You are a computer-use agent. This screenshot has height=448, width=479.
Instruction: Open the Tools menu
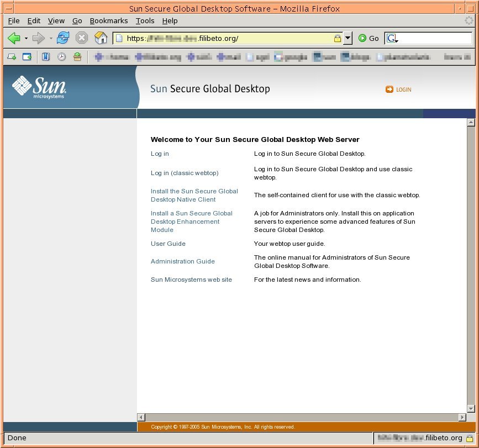[x=145, y=21]
